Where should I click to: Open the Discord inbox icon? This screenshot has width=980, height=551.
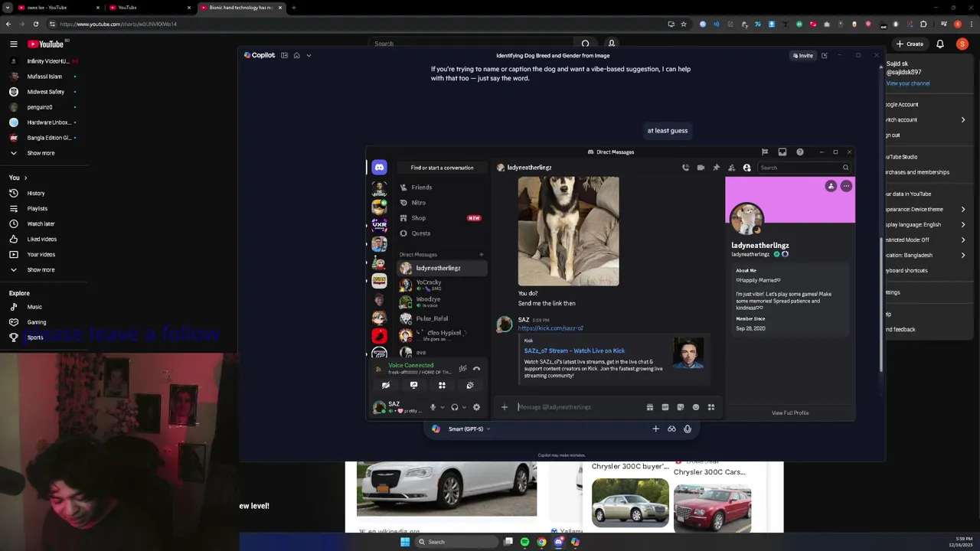[x=782, y=152]
